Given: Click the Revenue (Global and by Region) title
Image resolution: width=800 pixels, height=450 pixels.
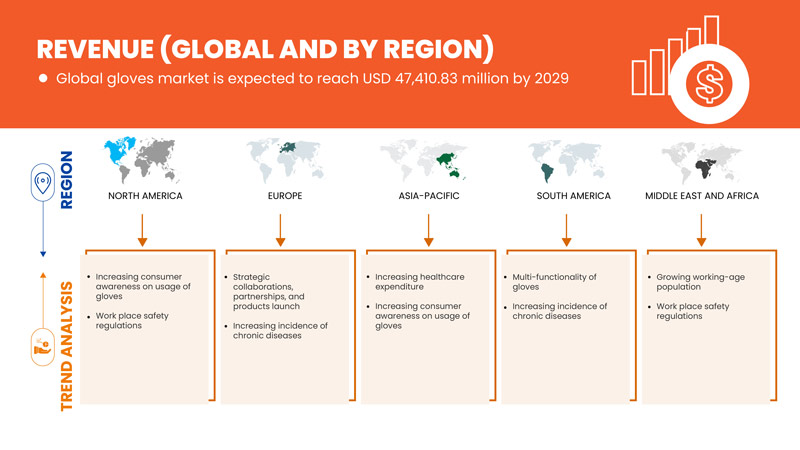Looking at the screenshot, I should pos(264,49).
